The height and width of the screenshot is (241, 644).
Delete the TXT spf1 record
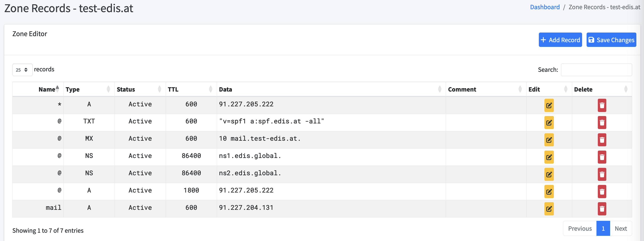click(x=602, y=123)
